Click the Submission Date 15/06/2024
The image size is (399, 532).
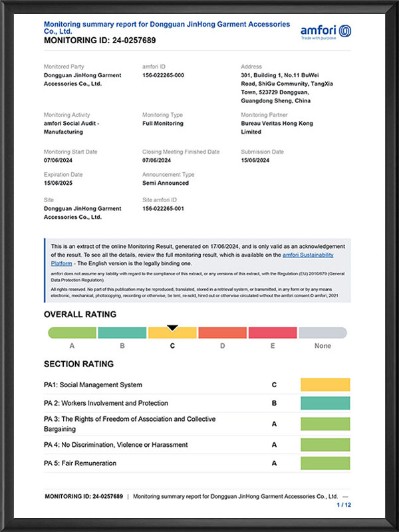tap(255, 160)
